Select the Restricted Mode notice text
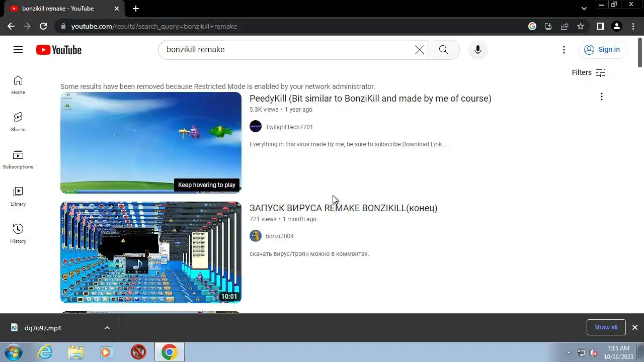The width and height of the screenshot is (644, 362). (x=218, y=86)
